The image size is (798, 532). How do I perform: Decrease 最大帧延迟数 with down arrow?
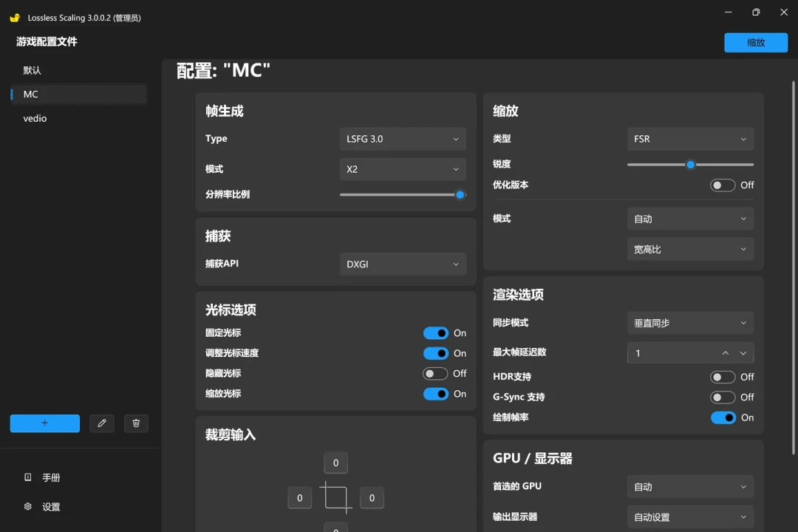coord(743,352)
